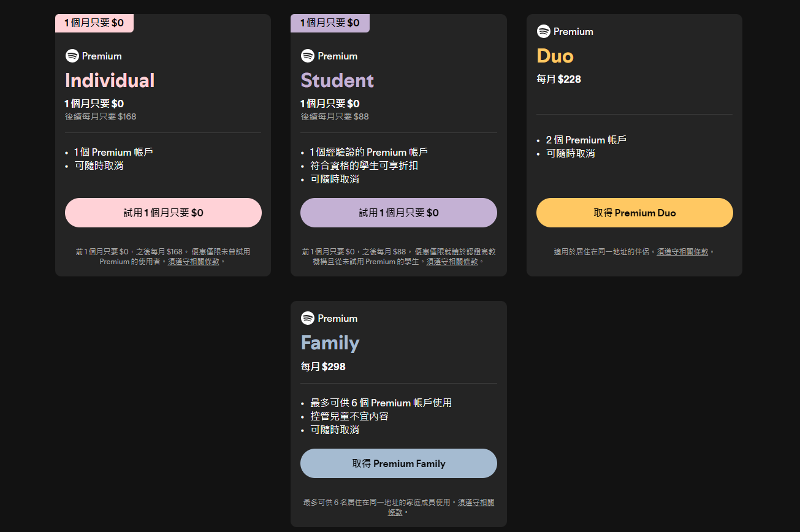This screenshot has height=532, width=800.
Task: Click the 試用1個月只要$0 button on Student plan
Action: click(398, 212)
